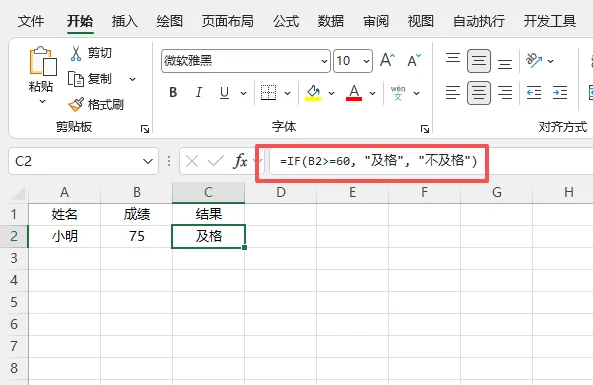Switch to the 绘图 (Draw) tab
Viewport: 593px width, 385px height.
[169, 21]
